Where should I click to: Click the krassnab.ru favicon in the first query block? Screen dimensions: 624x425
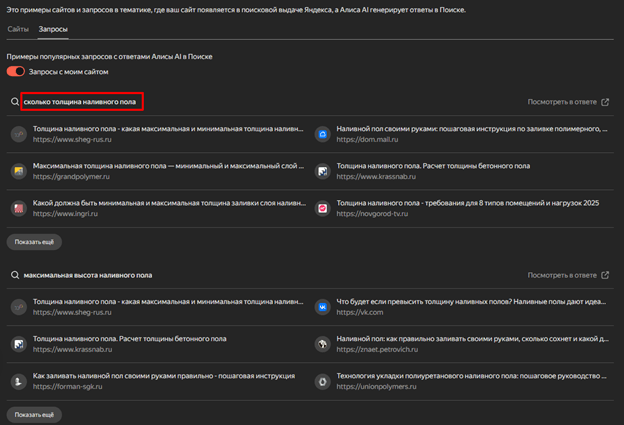(x=323, y=171)
